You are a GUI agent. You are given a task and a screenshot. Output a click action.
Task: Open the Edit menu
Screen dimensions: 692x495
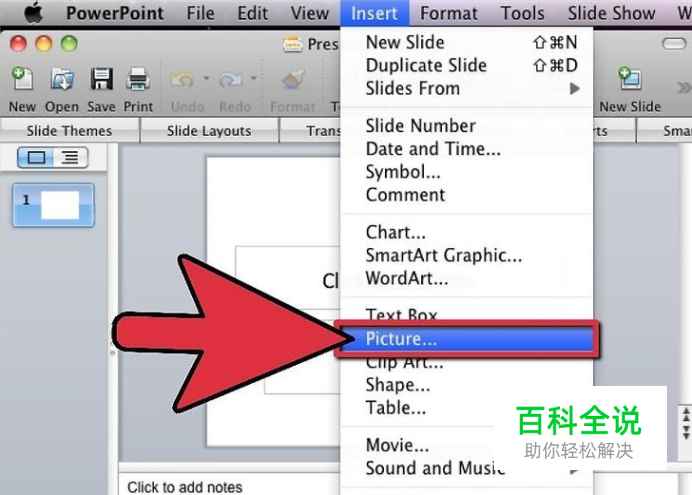(252, 13)
